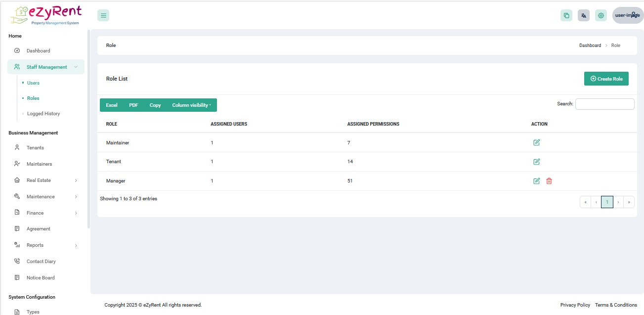Open the Column visibility dropdown
The width and height of the screenshot is (644, 315).
[191, 105]
